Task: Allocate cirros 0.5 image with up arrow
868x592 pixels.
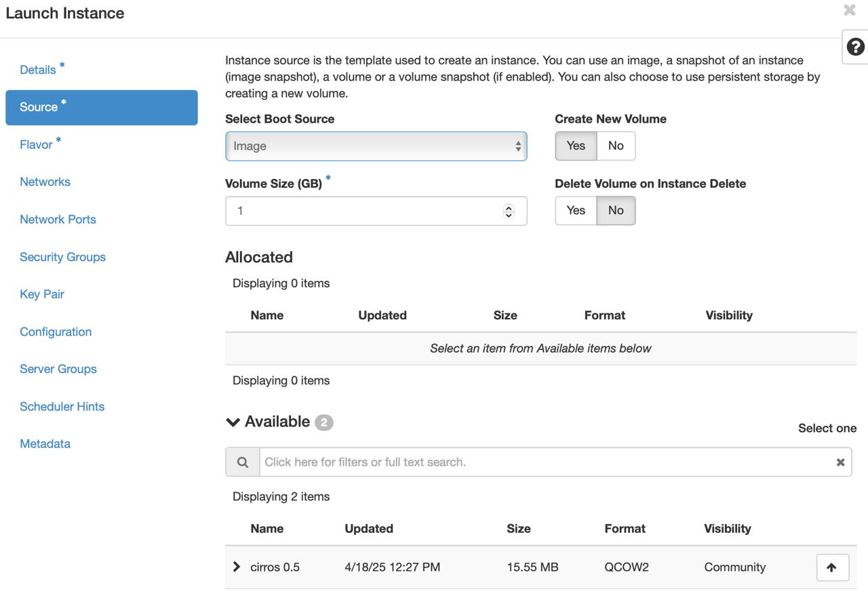Action: tap(832, 568)
